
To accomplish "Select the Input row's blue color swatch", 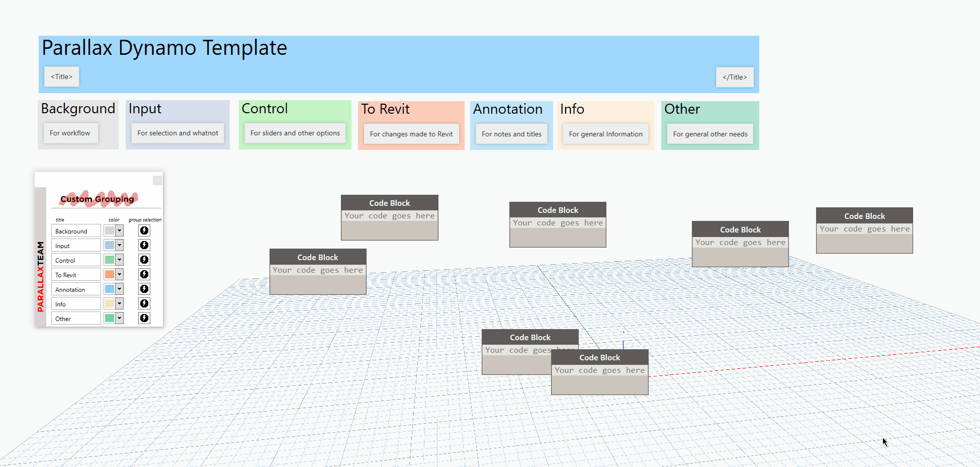I will (x=110, y=245).
